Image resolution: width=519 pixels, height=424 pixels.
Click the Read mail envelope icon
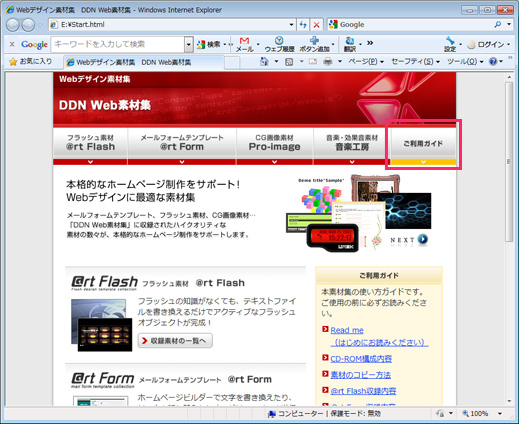coord(313,62)
